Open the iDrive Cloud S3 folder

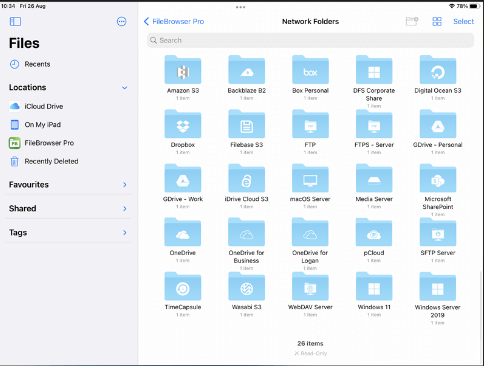[247, 178]
